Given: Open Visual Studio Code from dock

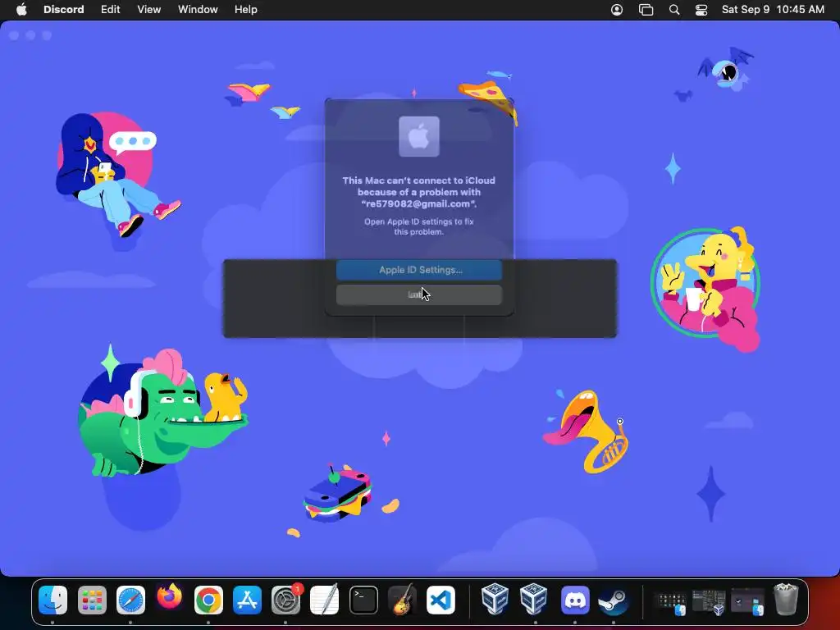Looking at the screenshot, I should [x=441, y=600].
